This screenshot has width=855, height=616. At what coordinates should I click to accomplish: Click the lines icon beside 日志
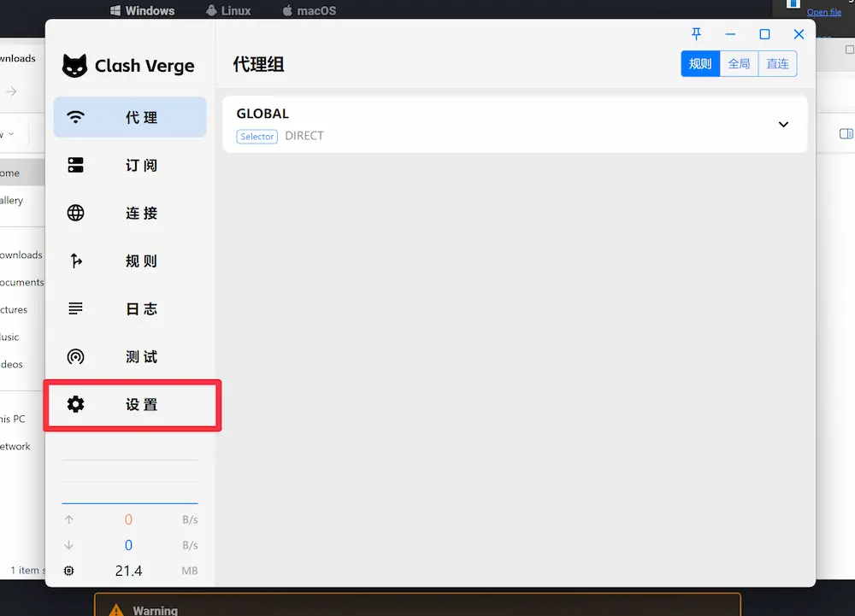[x=76, y=309]
